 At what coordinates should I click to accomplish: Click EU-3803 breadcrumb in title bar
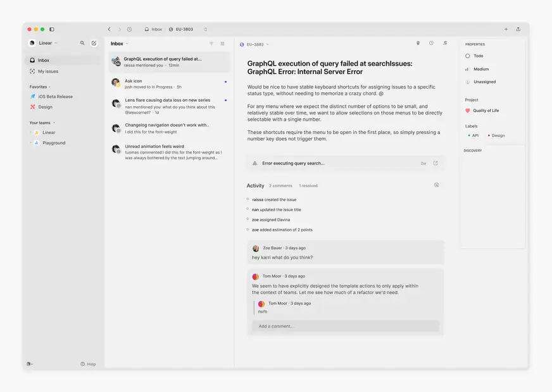click(x=181, y=29)
